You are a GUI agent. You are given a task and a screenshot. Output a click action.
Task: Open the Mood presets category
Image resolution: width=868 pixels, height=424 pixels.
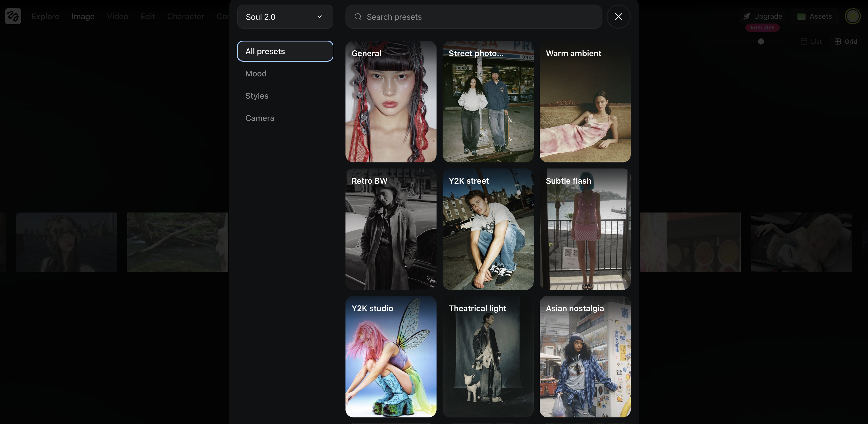(256, 73)
